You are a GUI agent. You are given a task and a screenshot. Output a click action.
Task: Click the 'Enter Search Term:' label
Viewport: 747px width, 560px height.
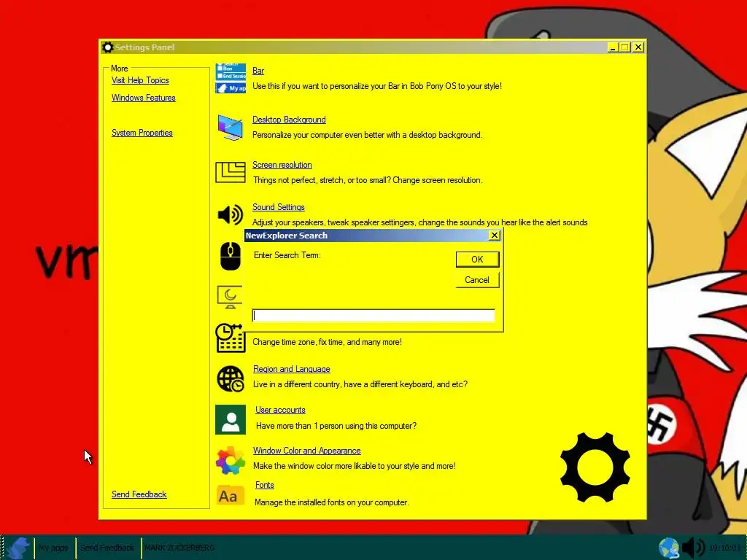[287, 255]
